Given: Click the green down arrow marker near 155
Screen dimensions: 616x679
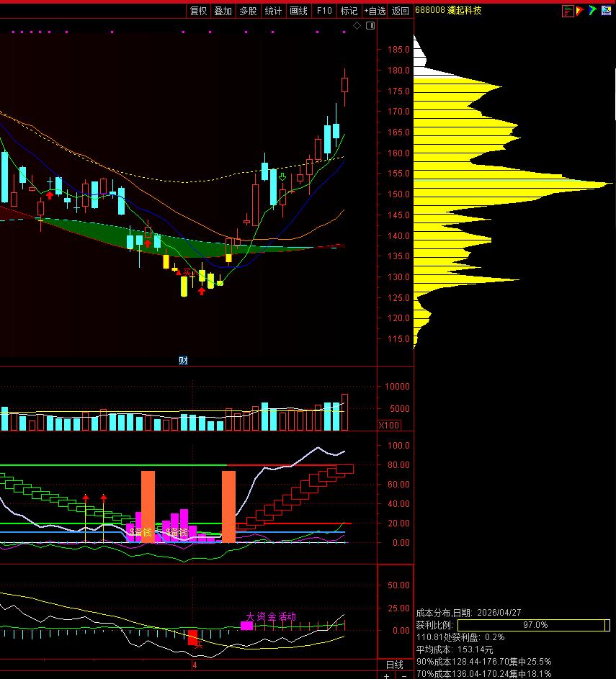Looking at the screenshot, I should [x=282, y=176].
